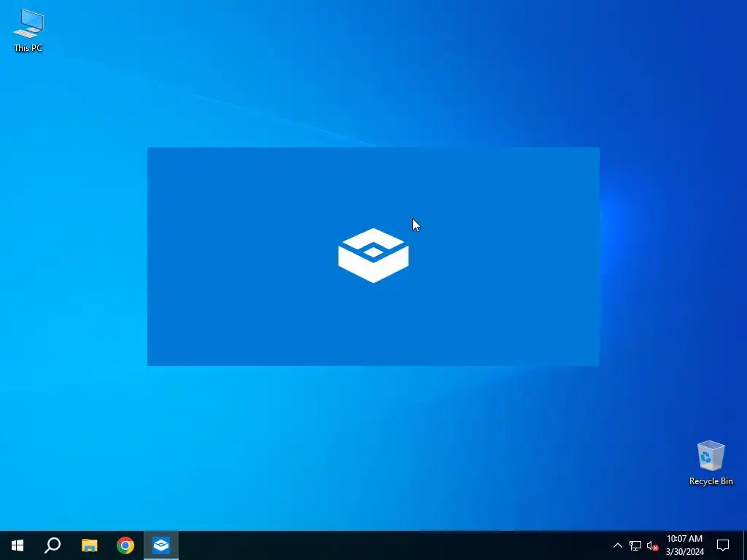
Task: Open taskbar search magnifier
Action: [x=53, y=545]
